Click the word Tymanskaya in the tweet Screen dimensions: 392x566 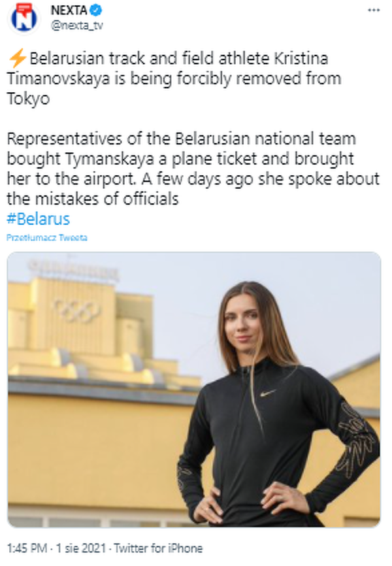pos(103,158)
